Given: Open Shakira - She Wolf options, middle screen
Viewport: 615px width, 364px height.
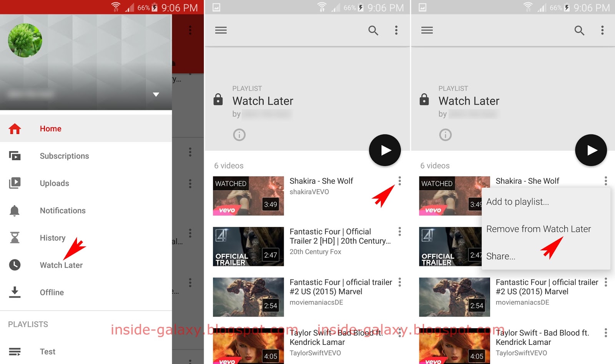Looking at the screenshot, I should [x=400, y=181].
